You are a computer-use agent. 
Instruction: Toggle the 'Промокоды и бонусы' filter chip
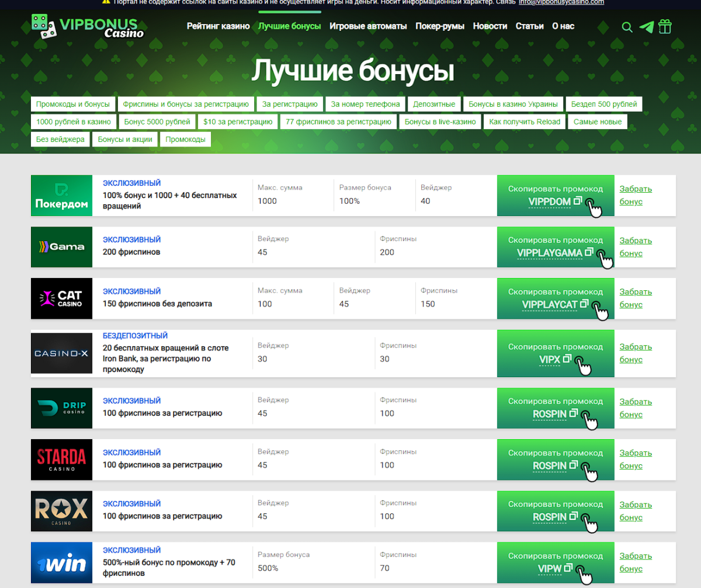[x=74, y=103]
